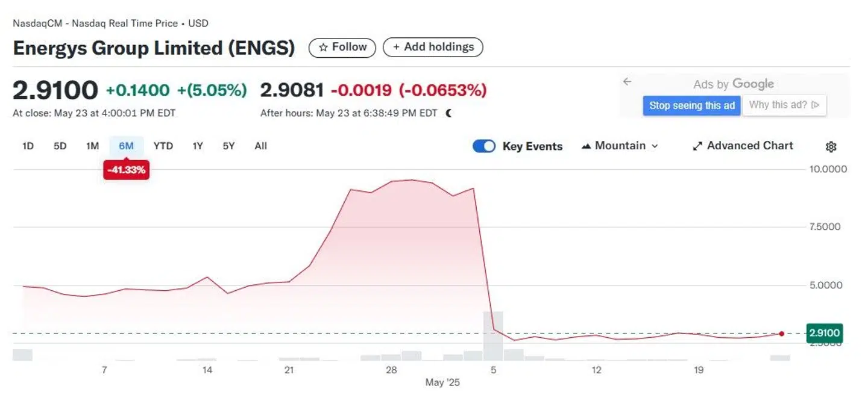Click Why this ad? link
The width and height of the screenshot is (868, 398).
[x=784, y=105]
